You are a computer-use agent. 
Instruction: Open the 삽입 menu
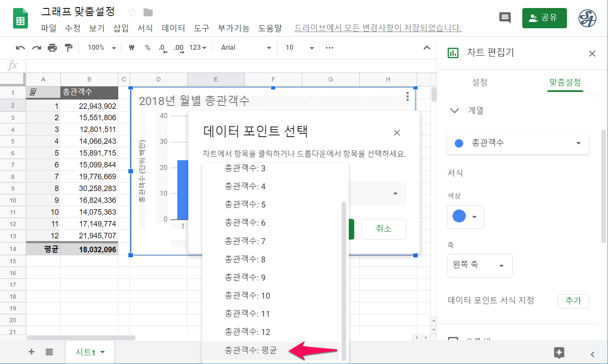tap(121, 28)
